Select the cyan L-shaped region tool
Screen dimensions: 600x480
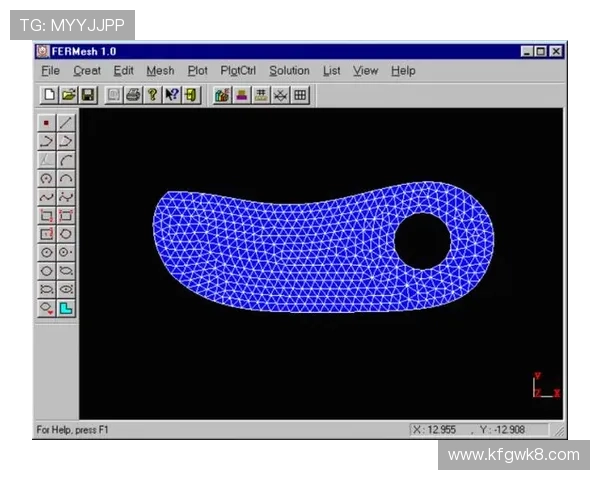coord(66,308)
